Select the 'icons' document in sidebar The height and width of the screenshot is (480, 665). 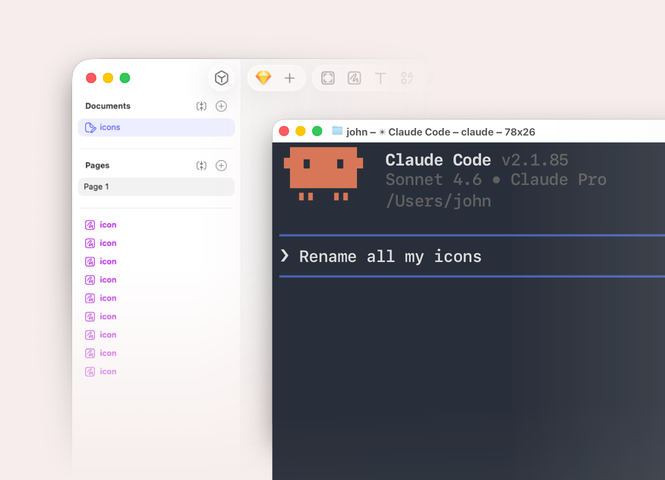point(156,127)
